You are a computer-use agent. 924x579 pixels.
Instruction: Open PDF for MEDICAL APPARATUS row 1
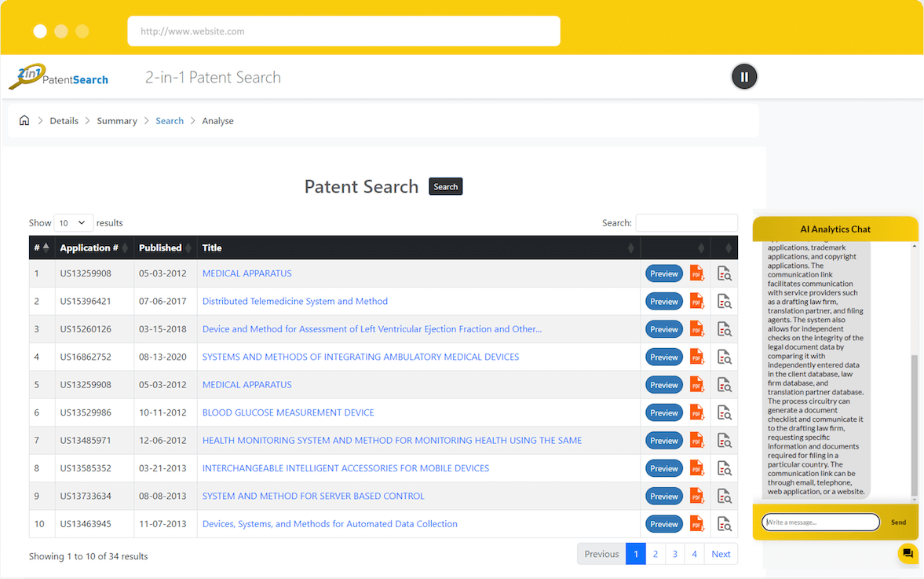pyautogui.click(x=697, y=273)
